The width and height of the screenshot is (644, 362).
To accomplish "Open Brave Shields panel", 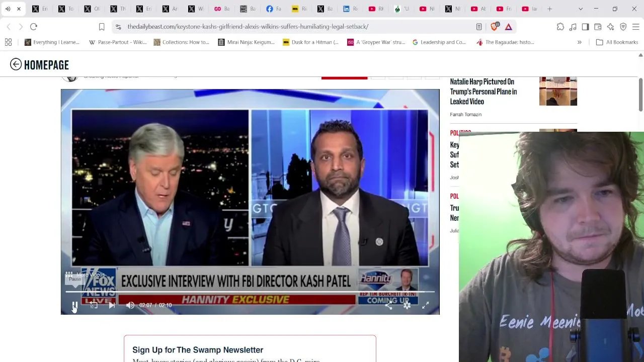I will click(x=495, y=27).
